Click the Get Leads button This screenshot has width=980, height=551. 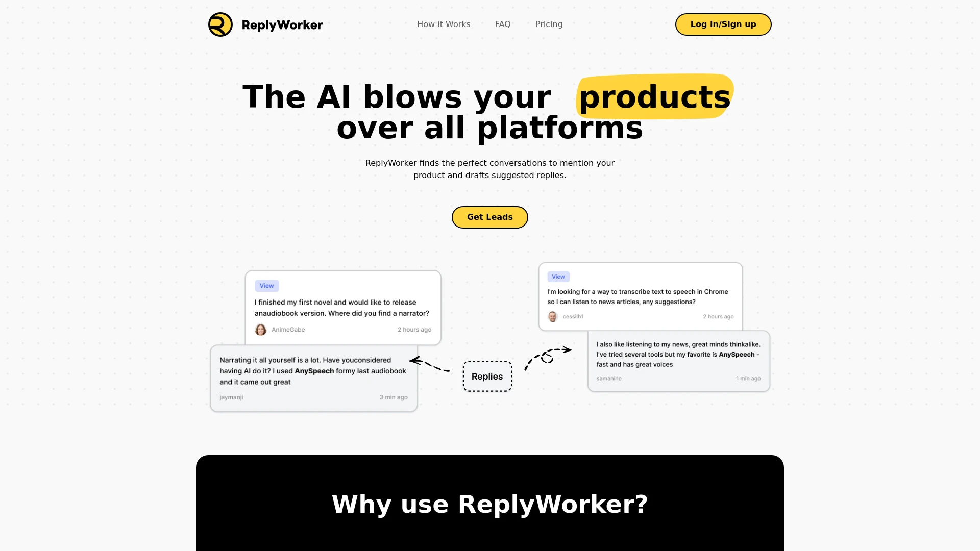pyautogui.click(x=490, y=217)
